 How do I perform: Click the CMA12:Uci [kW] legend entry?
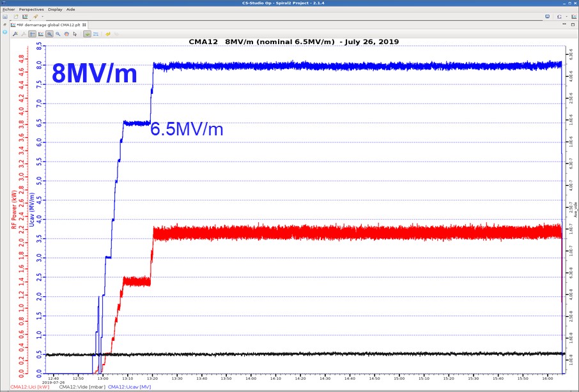pyautogui.click(x=29, y=387)
